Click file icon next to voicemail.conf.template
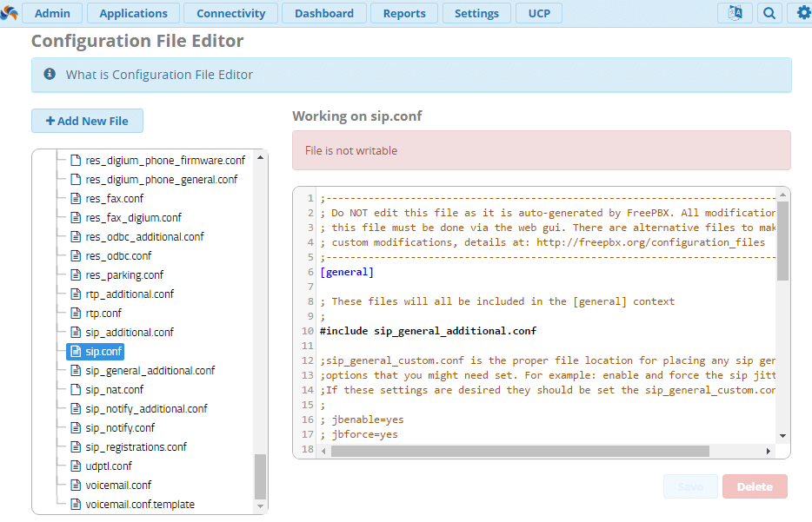Screen dimensions: 812x522 pos(76,505)
